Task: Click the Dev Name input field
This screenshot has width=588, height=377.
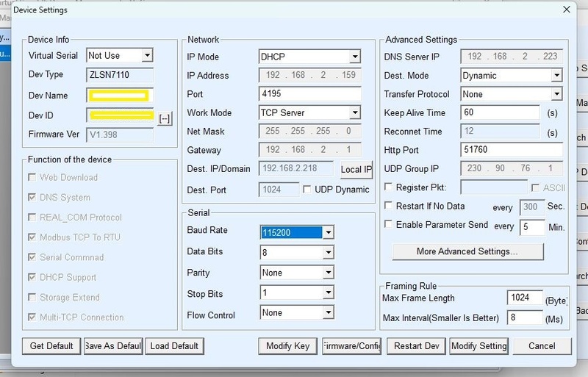Action: [x=120, y=96]
